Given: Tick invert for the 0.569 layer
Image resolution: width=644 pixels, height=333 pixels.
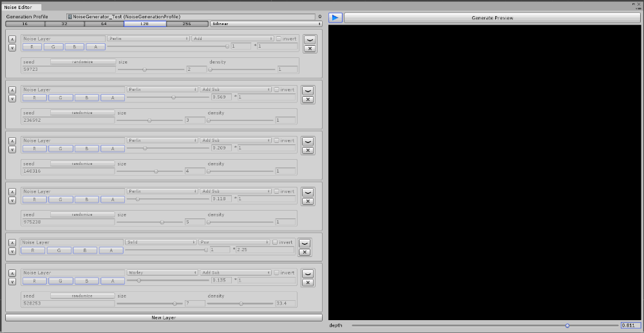Looking at the screenshot, I should (x=277, y=90).
